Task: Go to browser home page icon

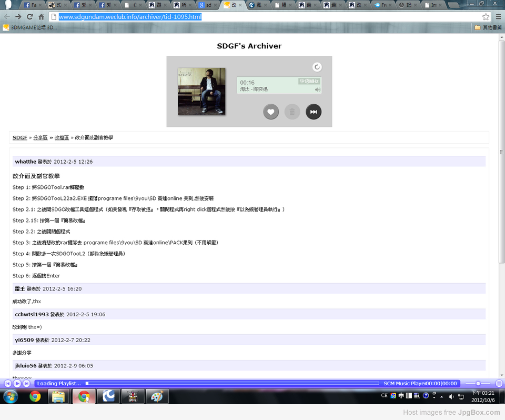Action: [41, 17]
